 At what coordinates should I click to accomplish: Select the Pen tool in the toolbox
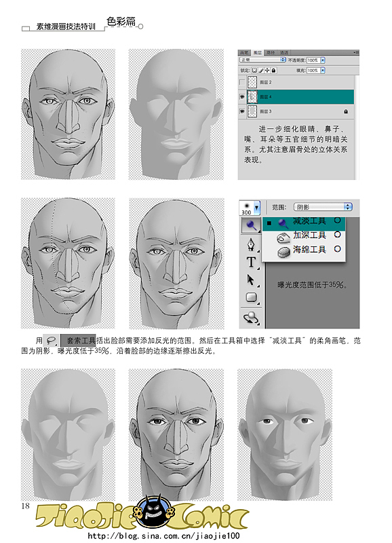point(251,244)
